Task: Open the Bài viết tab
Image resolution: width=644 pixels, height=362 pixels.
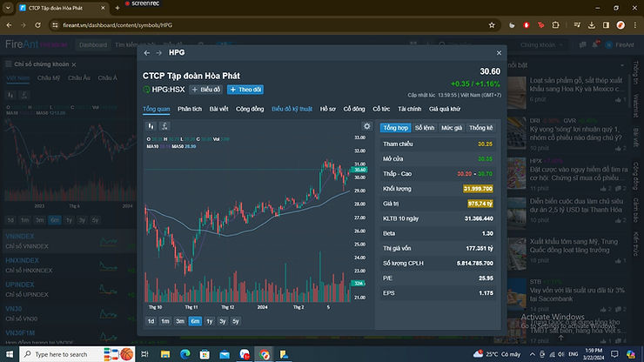Action: click(x=218, y=109)
